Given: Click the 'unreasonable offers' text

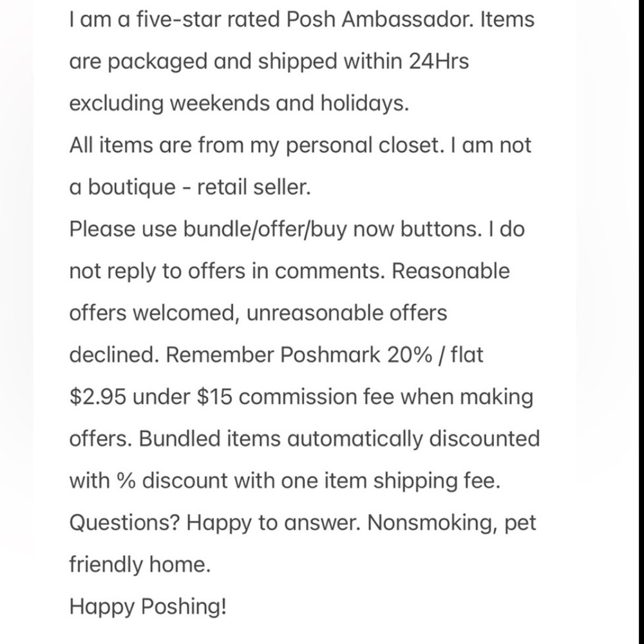Looking at the screenshot, I should pyautogui.click(x=346, y=313).
